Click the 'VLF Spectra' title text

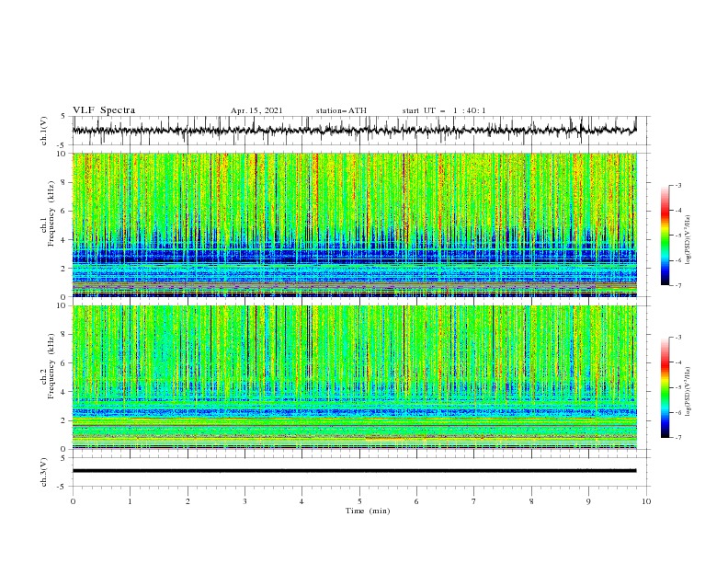point(104,110)
